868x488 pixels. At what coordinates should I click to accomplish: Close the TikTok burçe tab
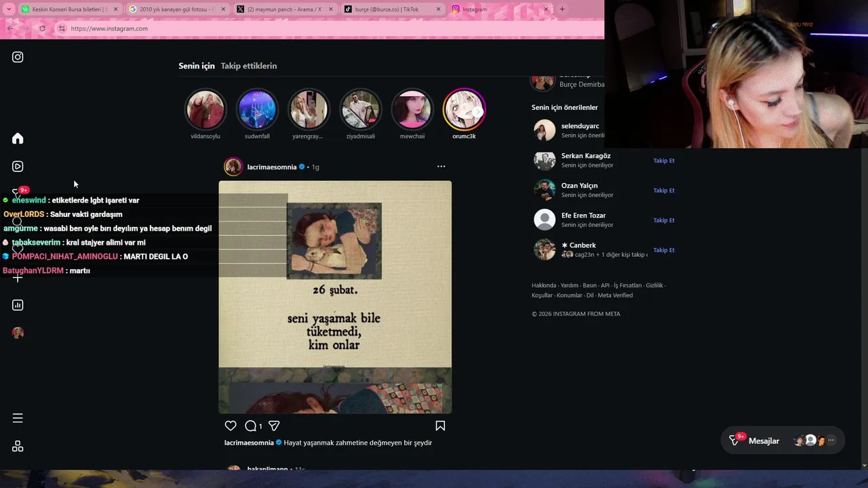point(438,9)
